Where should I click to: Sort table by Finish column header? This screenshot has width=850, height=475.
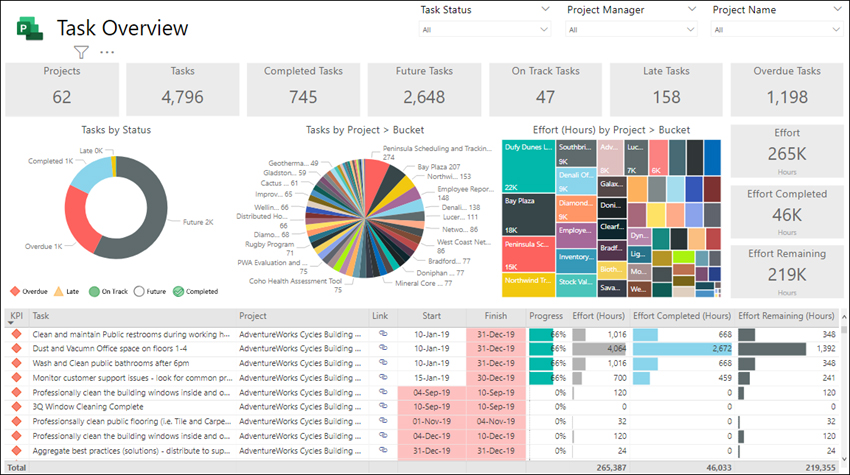pyautogui.click(x=495, y=316)
